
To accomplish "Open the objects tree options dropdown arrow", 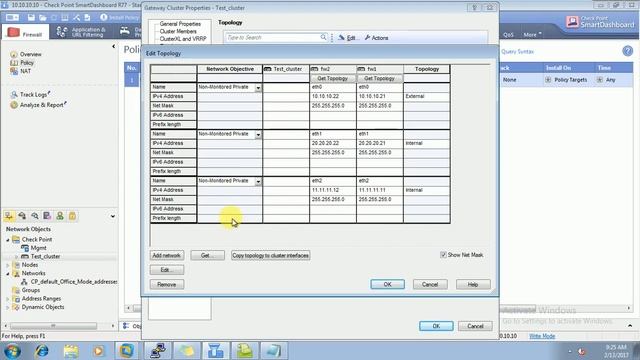I will tap(113, 216).
